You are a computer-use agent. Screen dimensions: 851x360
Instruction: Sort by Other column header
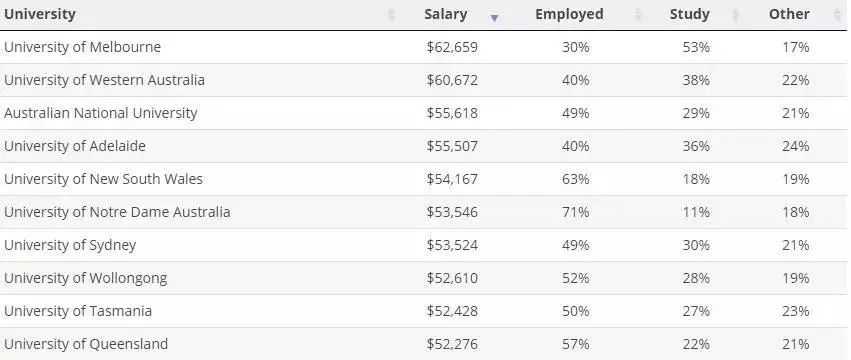coord(789,14)
